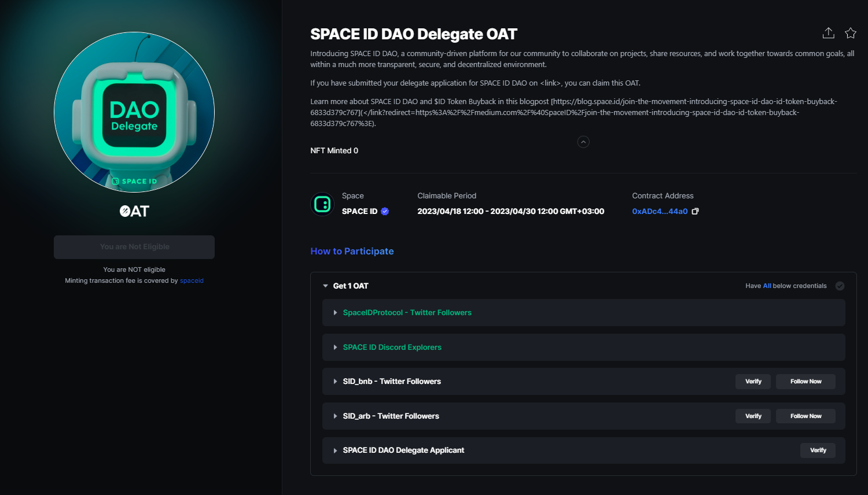Verify the SPACE ID DAO Delegate Applicant

[x=818, y=450]
